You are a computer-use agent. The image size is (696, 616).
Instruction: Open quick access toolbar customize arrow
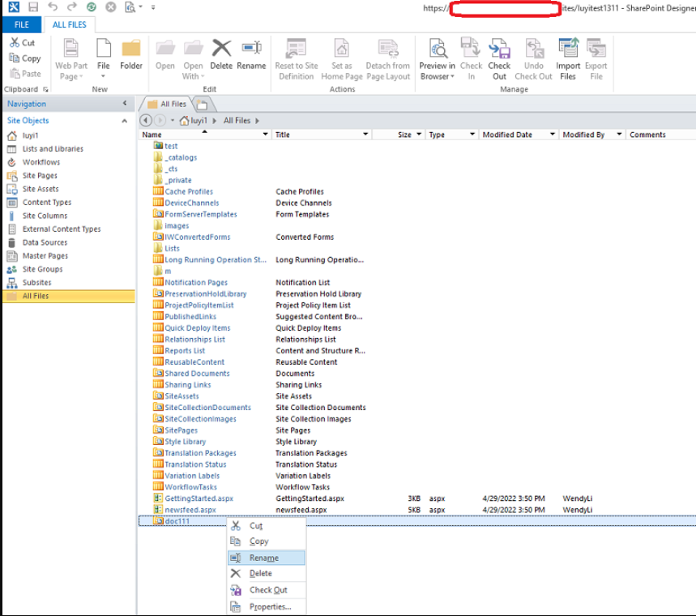click(x=153, y=7)
